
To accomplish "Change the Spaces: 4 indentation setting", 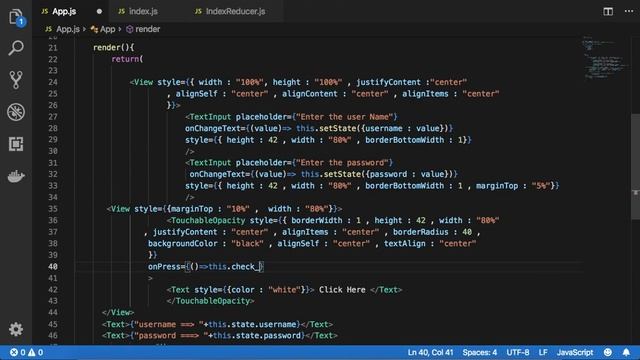I will tap(480, 352).
